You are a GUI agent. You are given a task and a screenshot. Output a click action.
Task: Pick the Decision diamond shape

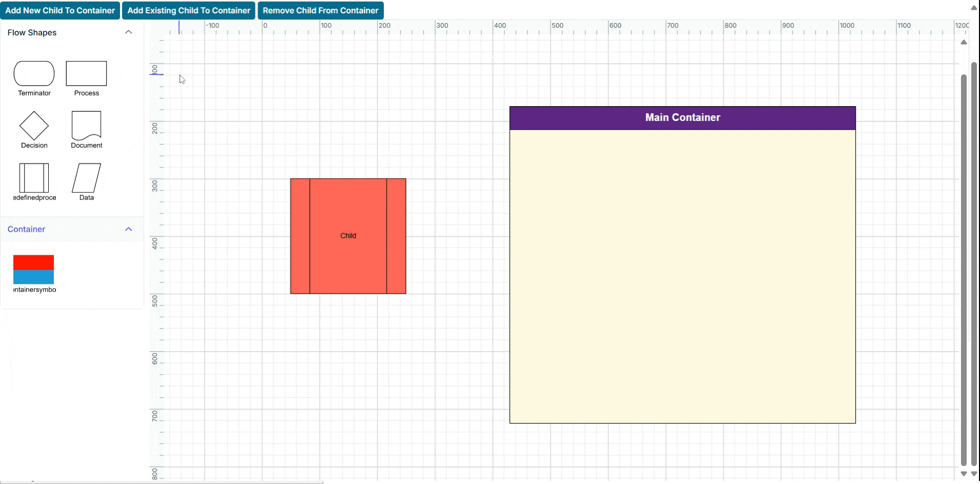tap(34, 126)
